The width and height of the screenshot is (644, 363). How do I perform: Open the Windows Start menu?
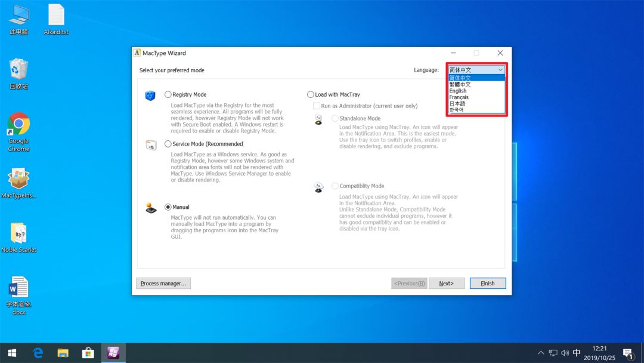click(13, 353)
